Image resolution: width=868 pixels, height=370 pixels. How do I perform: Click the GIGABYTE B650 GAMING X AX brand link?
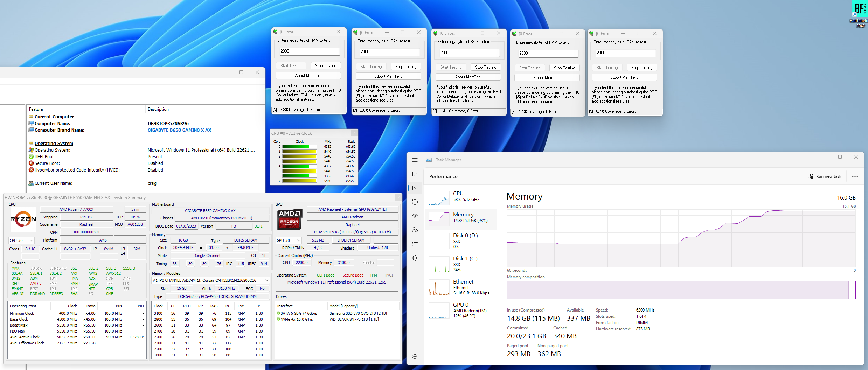pyautogui.click(x=179, y=130)
